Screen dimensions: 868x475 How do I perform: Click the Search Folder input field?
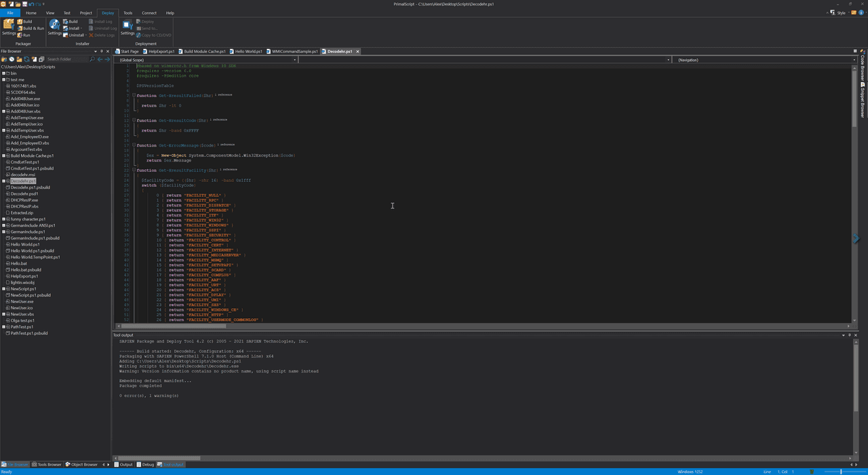coord(67,59)
